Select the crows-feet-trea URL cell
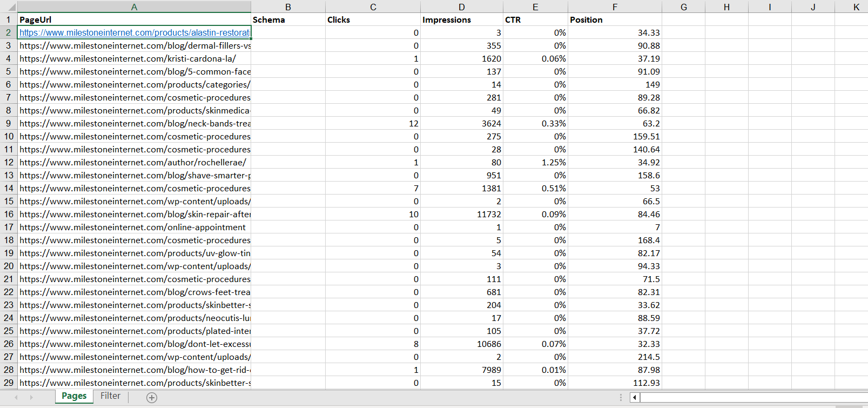This screenshot has width=868, height=408. (134, 292)
